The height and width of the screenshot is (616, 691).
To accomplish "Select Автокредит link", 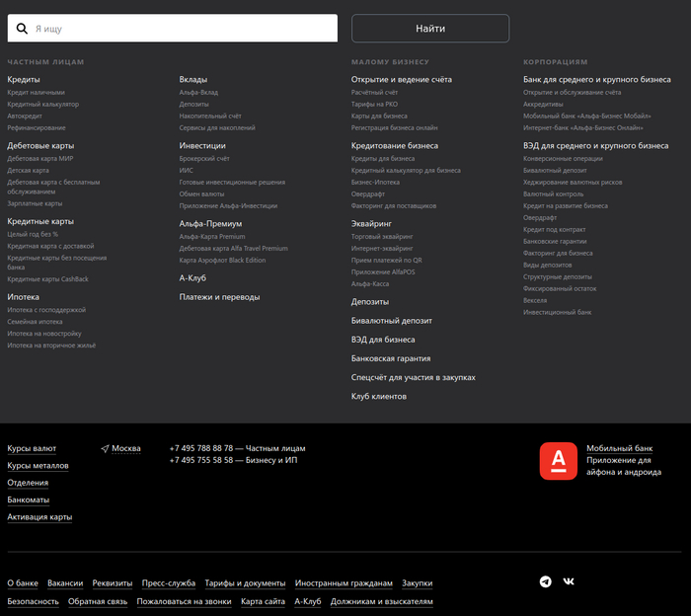I will 25,116.
